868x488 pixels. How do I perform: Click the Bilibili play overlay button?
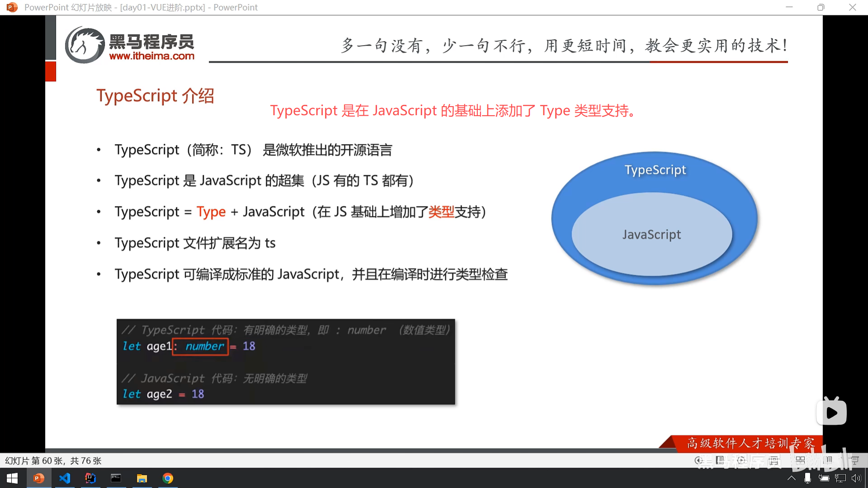(x=831, y=412)
